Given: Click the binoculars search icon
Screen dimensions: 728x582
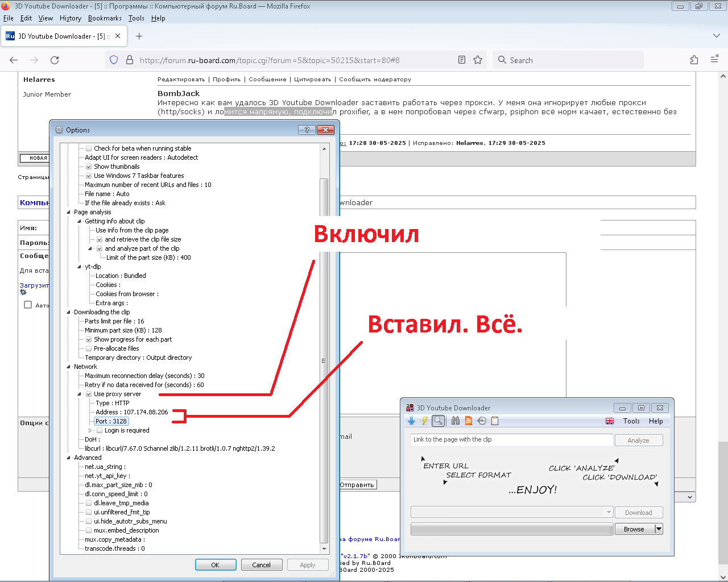Looking at the screenshot, I should pyautogui.click(x=455, y=421).
